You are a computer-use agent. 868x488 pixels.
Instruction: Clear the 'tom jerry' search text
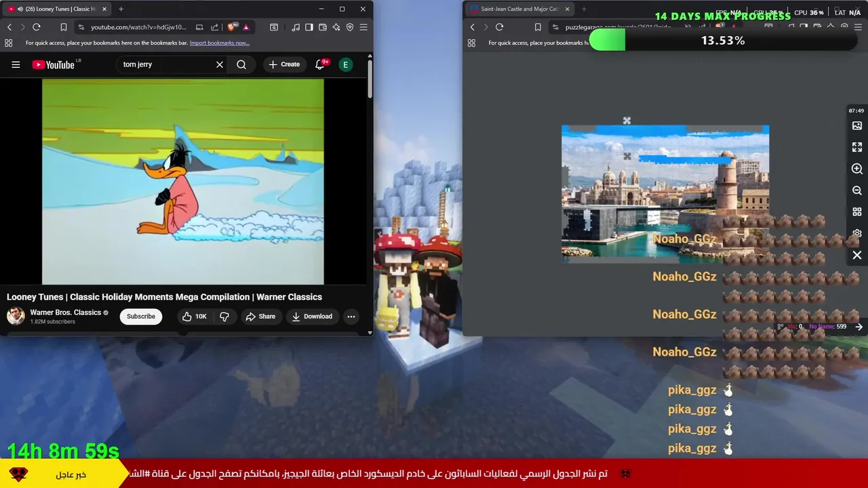coord(220,64)
